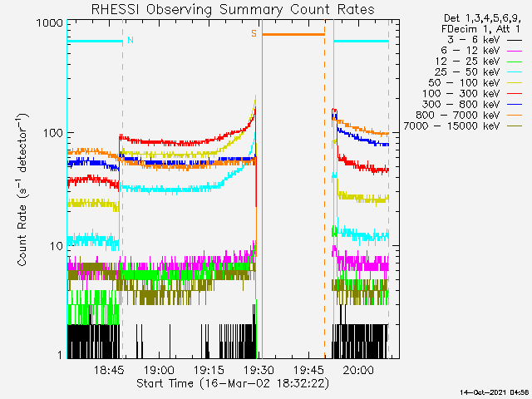Click the cyan 'N' night marker label

click(131, 40)
